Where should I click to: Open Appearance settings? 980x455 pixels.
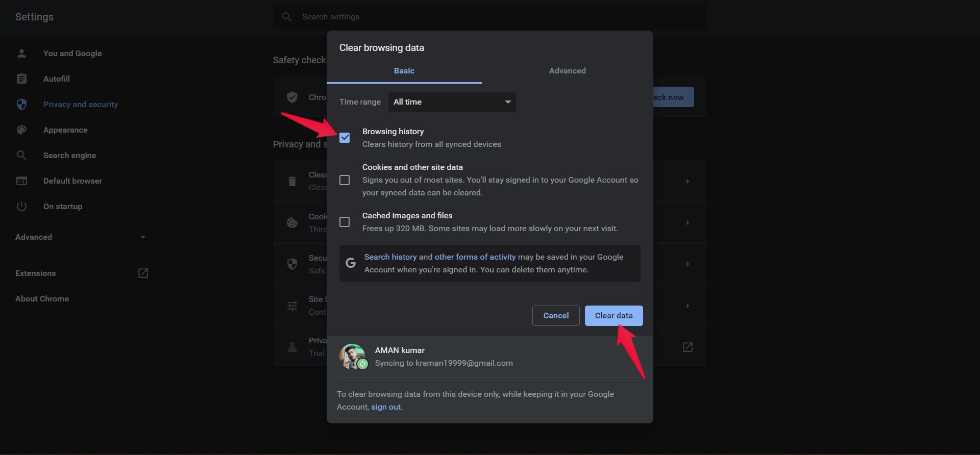tap(65, 130)
